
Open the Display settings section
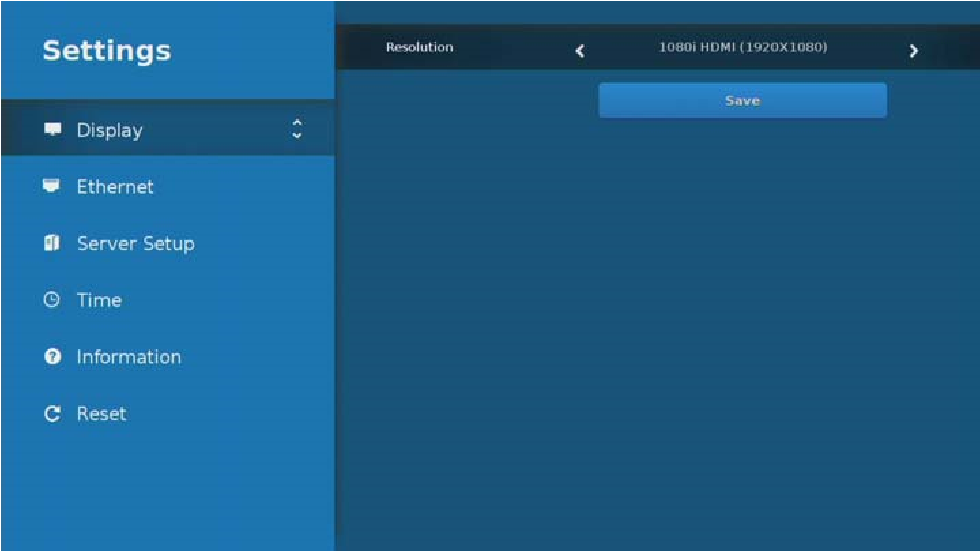pyautogui.click(x=110, y=129)
